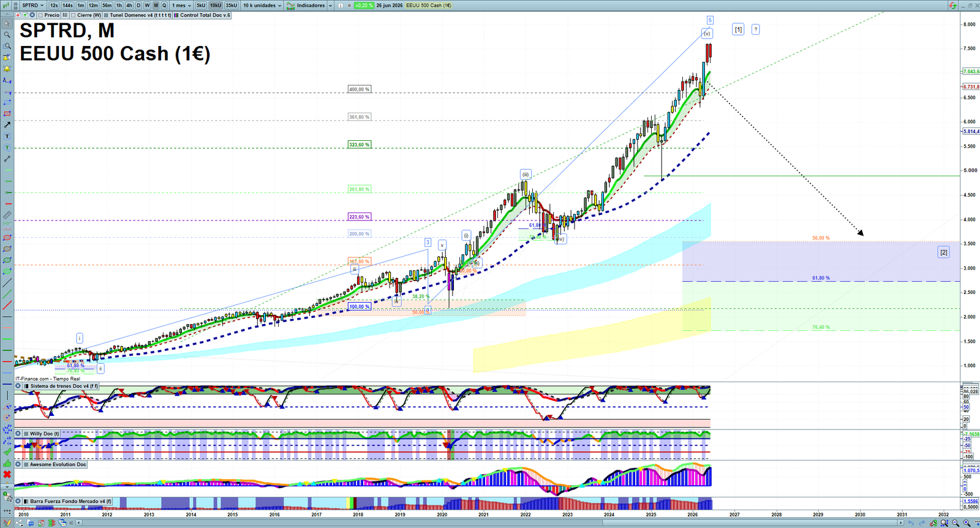Screen dimensions: 980x528
Task: Click the red-green icon at top right corner
Action: tap(953, 6)
